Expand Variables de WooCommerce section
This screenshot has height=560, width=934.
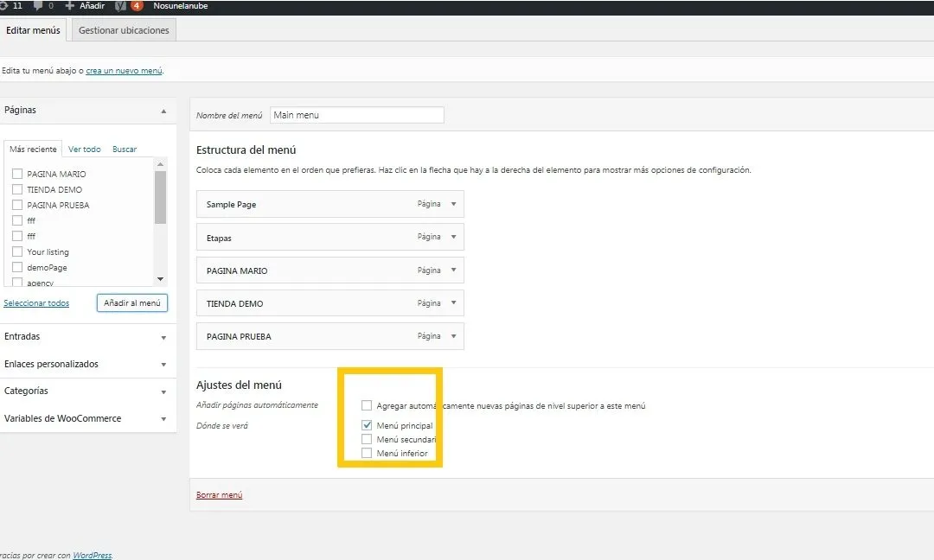(163, 419)
